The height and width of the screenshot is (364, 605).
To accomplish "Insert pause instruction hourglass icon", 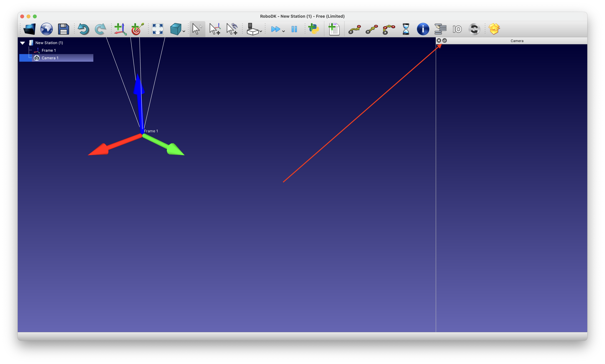I will tap(406, 29).
